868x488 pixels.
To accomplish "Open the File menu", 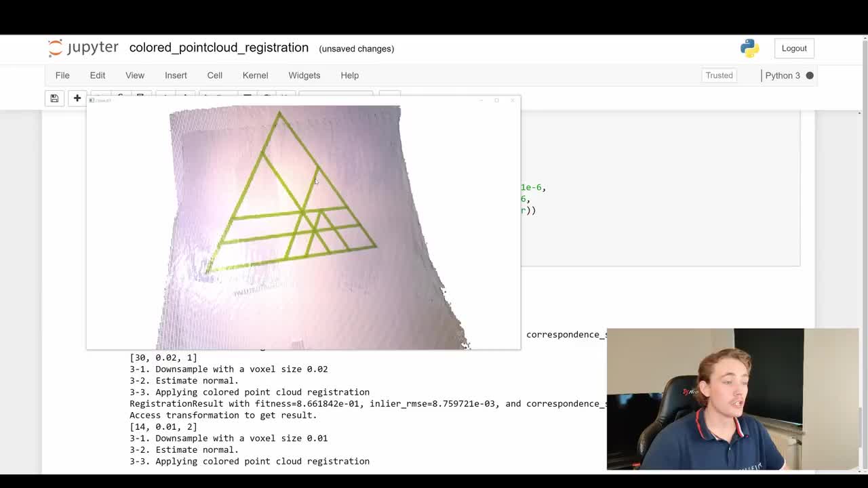I will point(62,75).
